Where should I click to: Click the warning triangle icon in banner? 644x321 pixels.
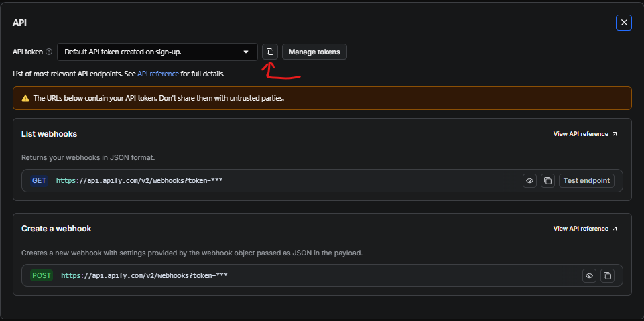tap(25, 99)
